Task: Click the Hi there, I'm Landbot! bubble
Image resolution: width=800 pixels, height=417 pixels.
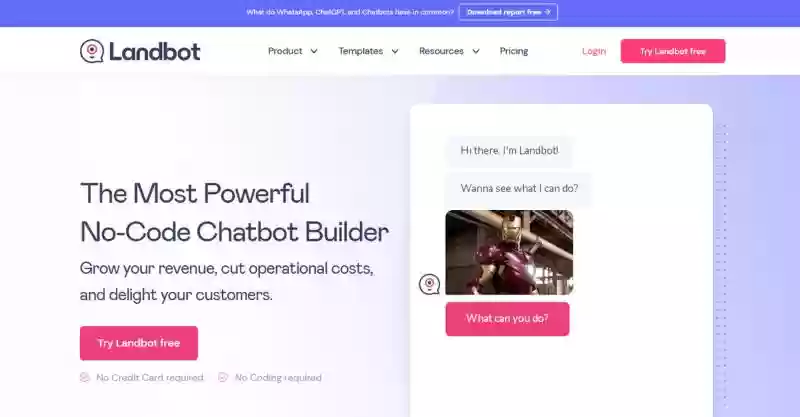Action: tap(509, 151)
